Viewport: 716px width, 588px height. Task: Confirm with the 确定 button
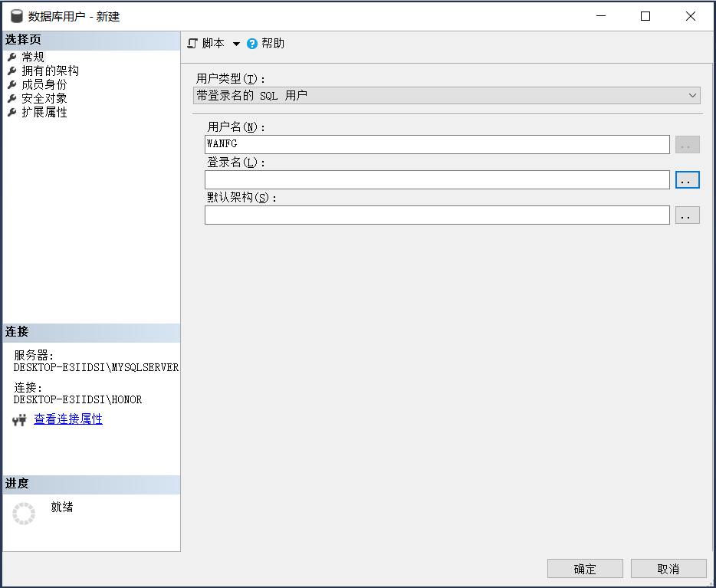click(x=585, y=568)
